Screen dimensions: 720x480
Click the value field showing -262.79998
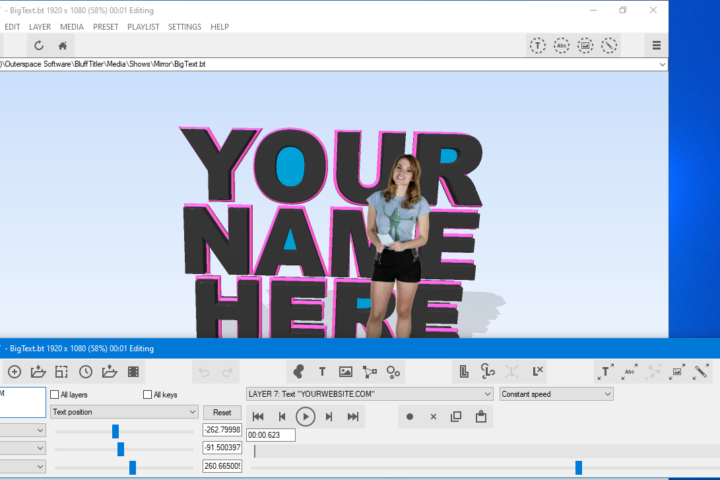pyautogui.click(x=222, y=430)
